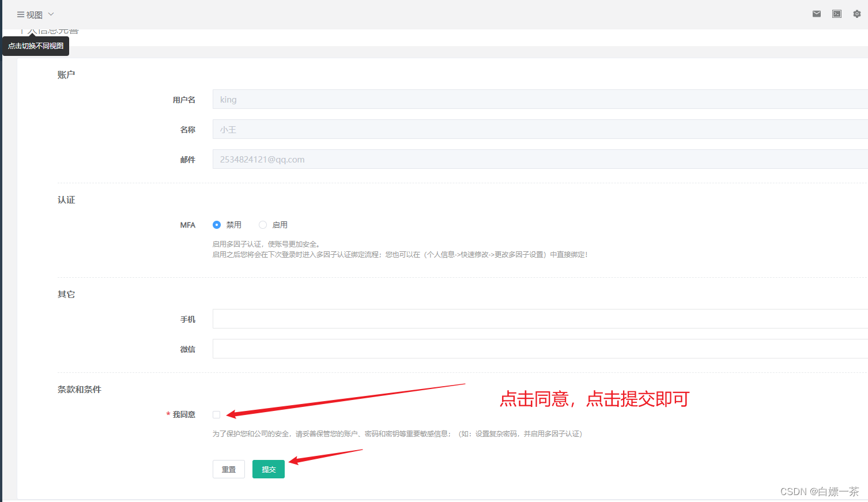The image size is (868, 502).
Task: Click the 名称 field label
Action: coord(188,130)
